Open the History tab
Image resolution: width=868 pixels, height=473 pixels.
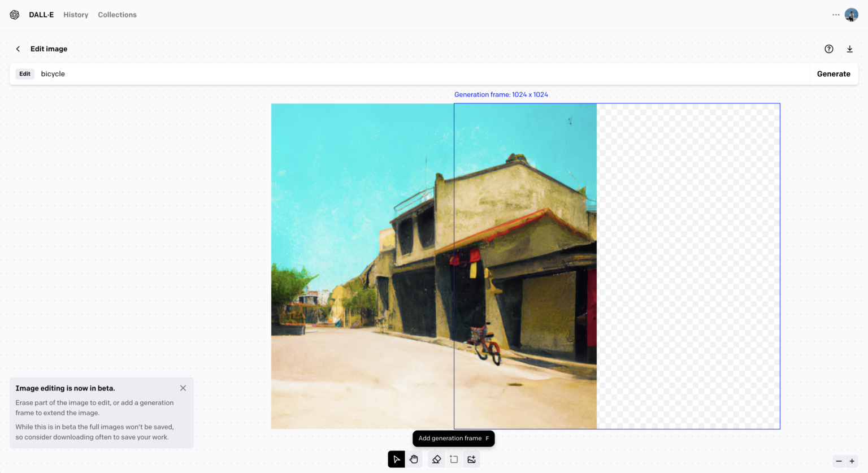click(x=76, y=15)
